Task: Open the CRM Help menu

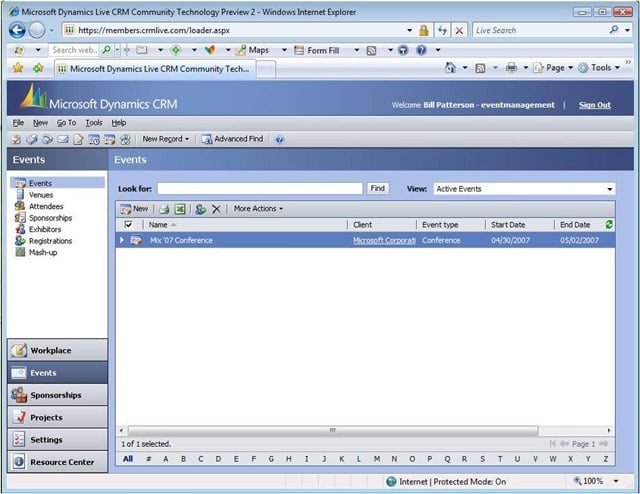Action: click(119, 122)
